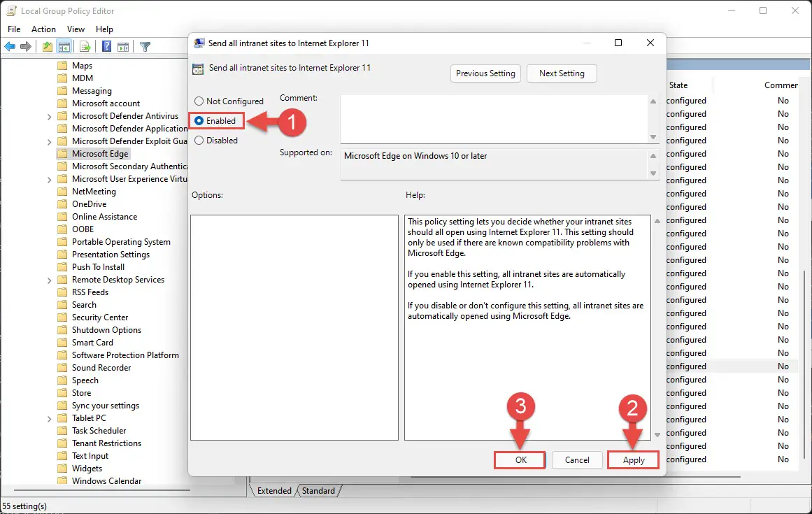The width and height of the screenshot is (812, 514).
Task: Click the Apply button
Action: pos(634,459)
